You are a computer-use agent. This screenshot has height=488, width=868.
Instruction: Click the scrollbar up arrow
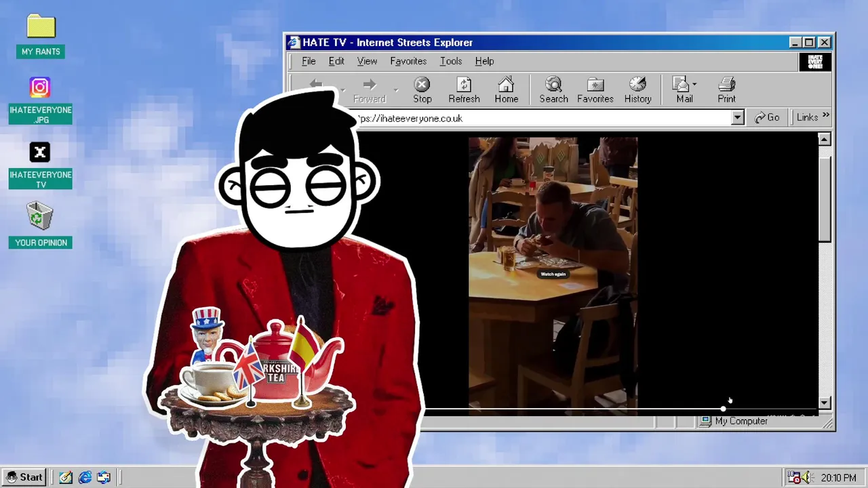pyautogui.click(x=824, y=139)
